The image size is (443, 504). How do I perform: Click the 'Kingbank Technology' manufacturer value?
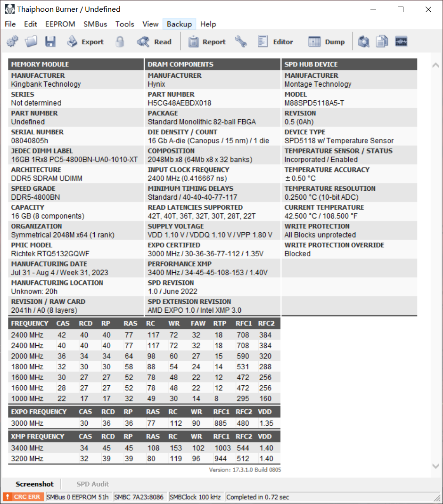46,84
